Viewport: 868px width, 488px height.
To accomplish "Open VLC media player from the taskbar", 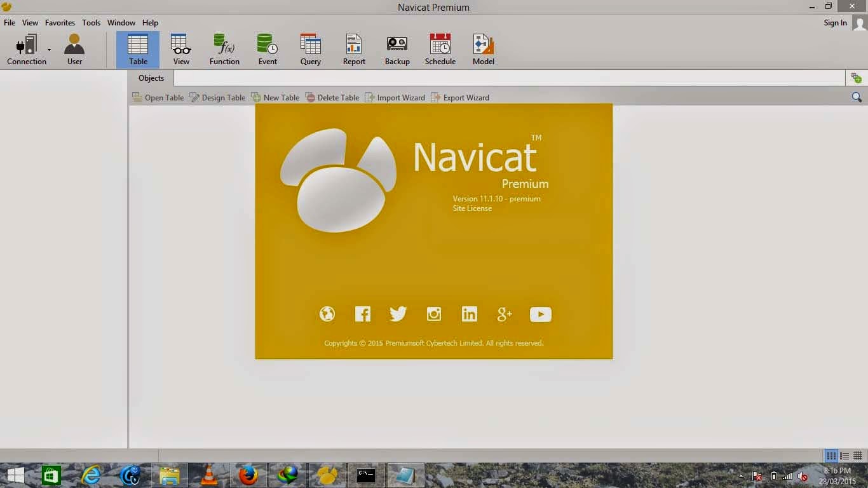I will (208, 475).
